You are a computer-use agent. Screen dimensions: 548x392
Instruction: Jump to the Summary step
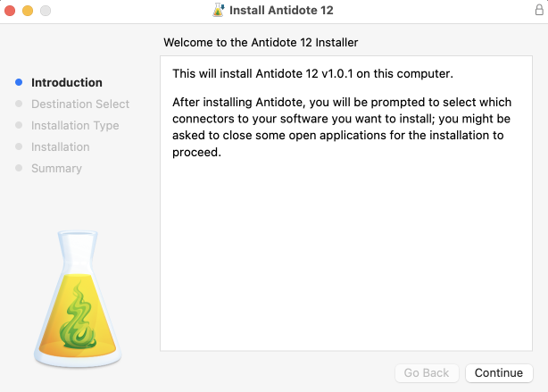click(56, 168)
